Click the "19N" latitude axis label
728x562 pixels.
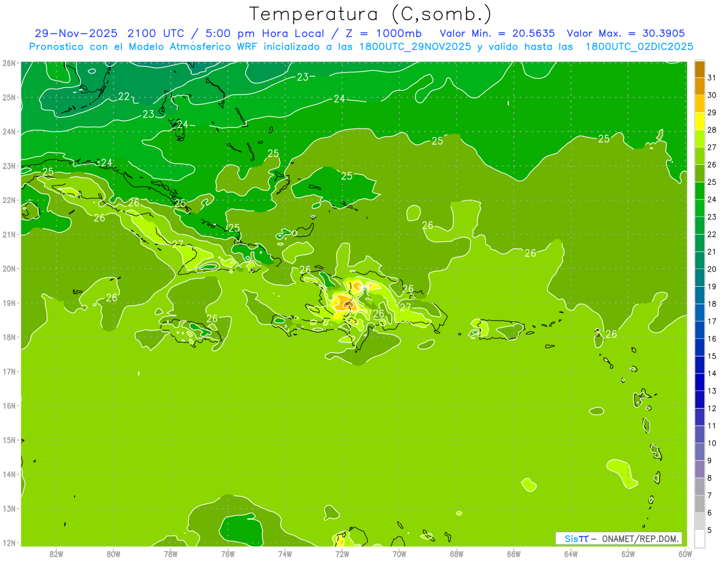[9, 303]
